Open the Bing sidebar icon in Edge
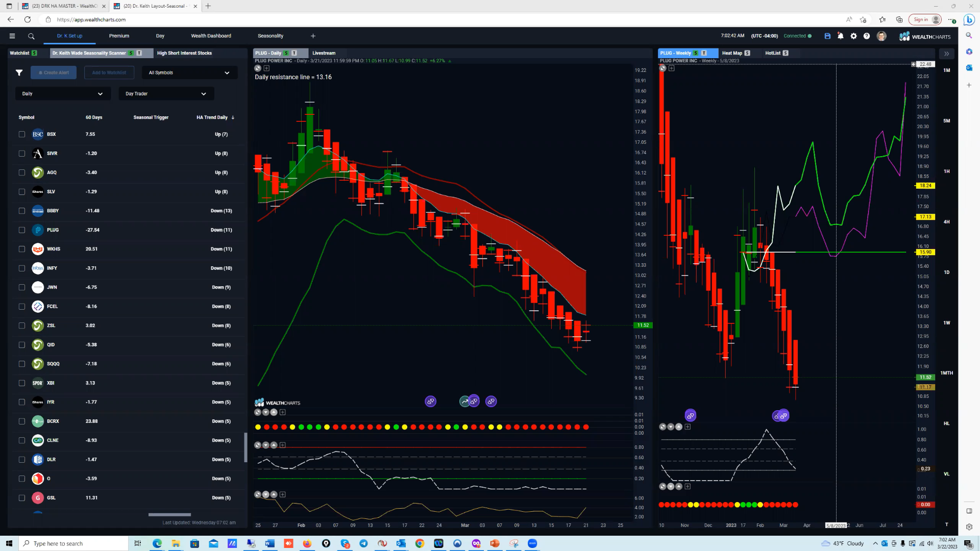Screen dimensions: 980x551 coord(969,20)
